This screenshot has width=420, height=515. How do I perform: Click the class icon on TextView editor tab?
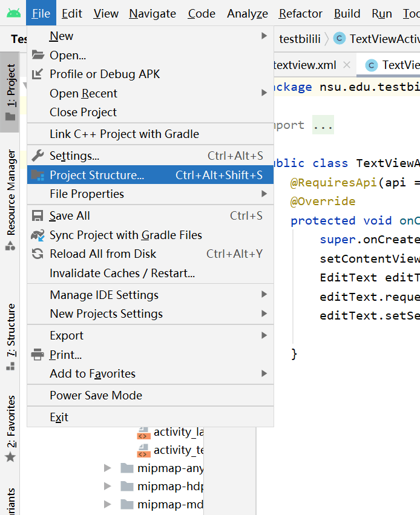coord(372,65)
